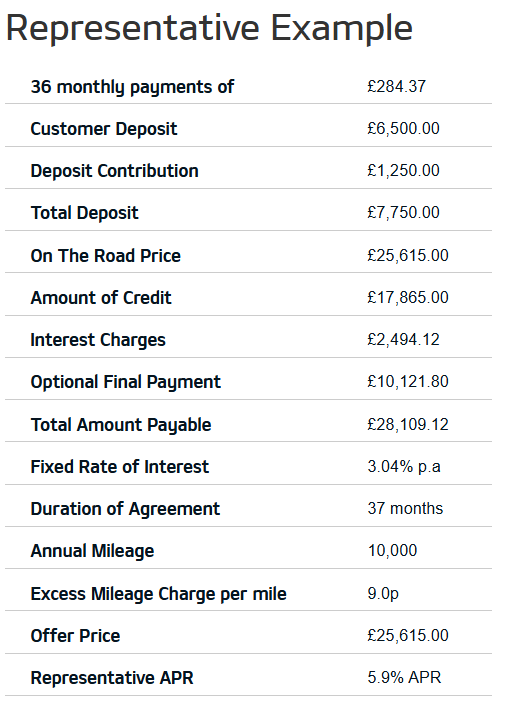This screenshot has height=702, width=525.
Task: Select the Total Amount Payable label
Action: 121,425
